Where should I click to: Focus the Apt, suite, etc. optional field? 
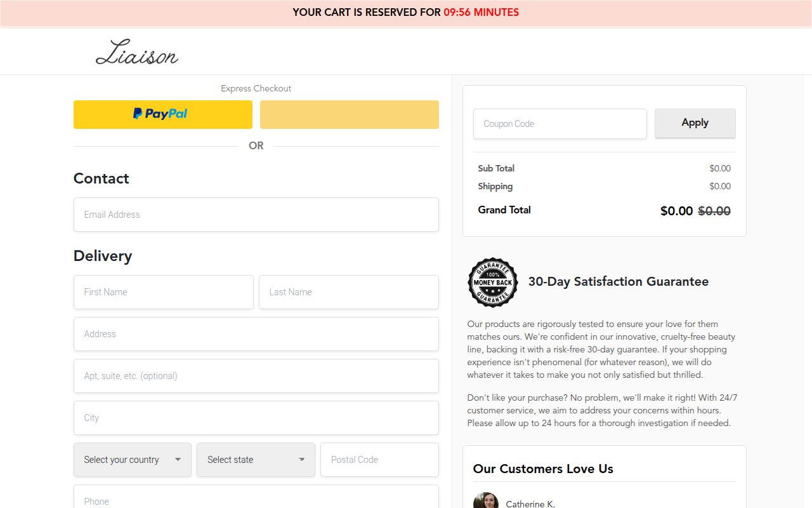tap(256, 376)
